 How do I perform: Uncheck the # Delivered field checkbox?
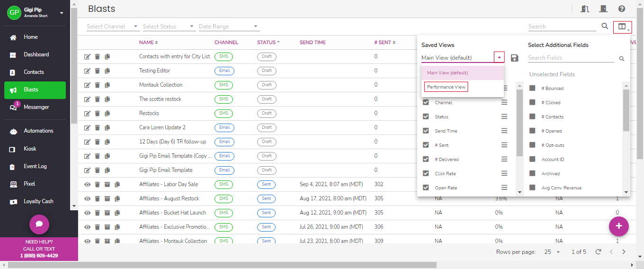point(426,159)
